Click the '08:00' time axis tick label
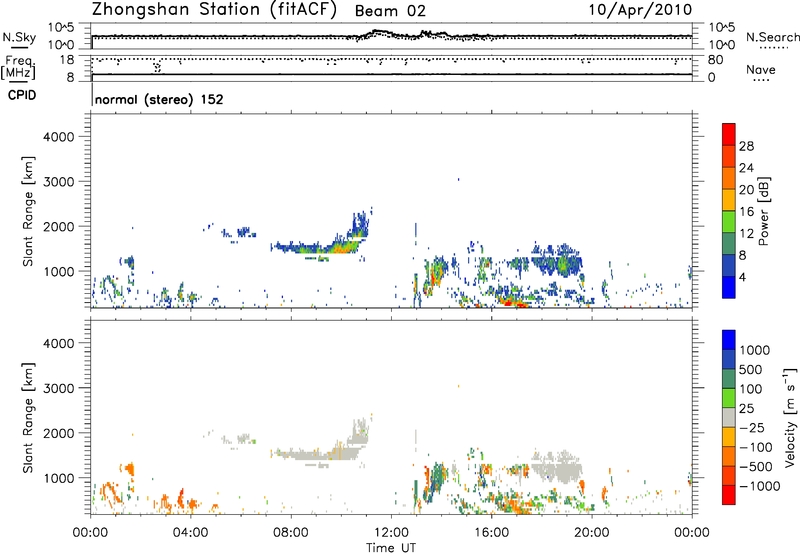 [x=291, y=533]
